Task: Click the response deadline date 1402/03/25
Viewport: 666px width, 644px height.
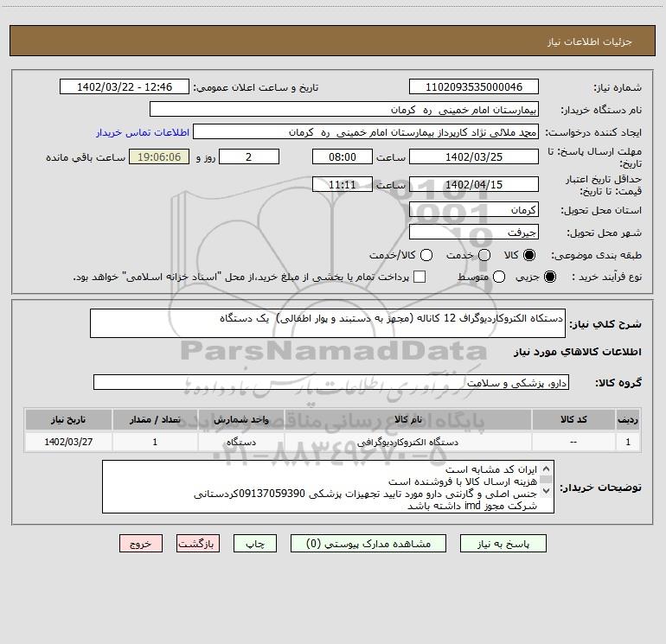Action: (474, 156)
